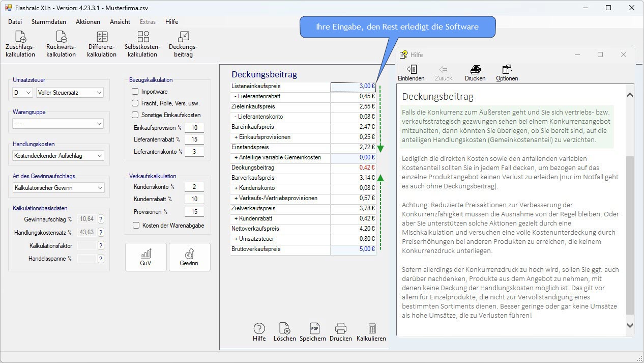Open the Stammdaten menu
Screen dimensions: 644x363
pyautogui.click(x=49, y=22)
